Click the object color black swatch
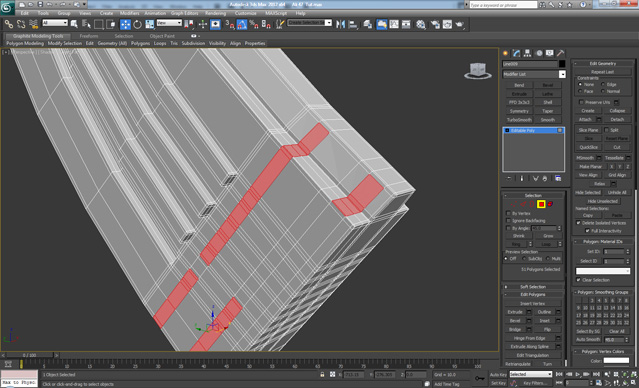The height and width of the screenshot is (388, 639). tap(562, 64)
